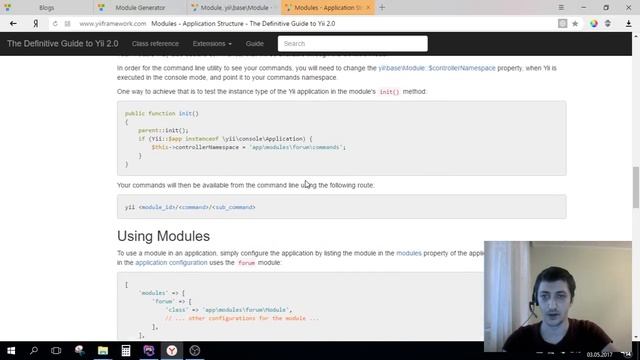Focus the Search input field
The image size is (640, 360).
pos(353,44)
